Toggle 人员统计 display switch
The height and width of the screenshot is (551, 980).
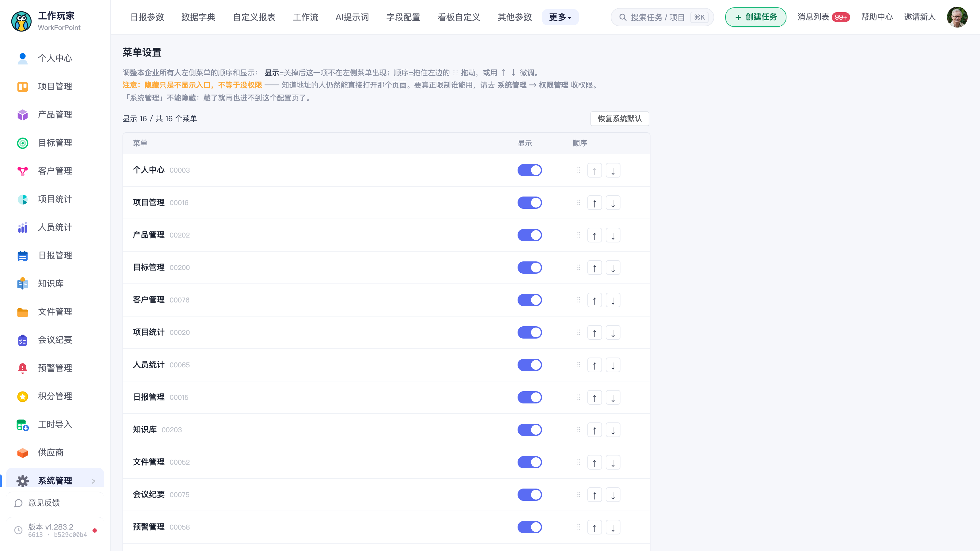(530, 365)
